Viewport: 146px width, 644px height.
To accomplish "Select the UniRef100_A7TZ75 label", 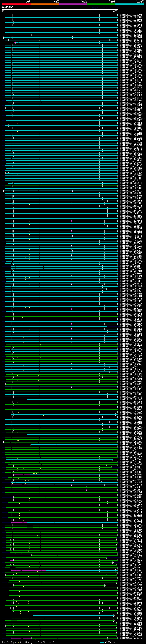I will pyautogui.click(x=131, y=354).
